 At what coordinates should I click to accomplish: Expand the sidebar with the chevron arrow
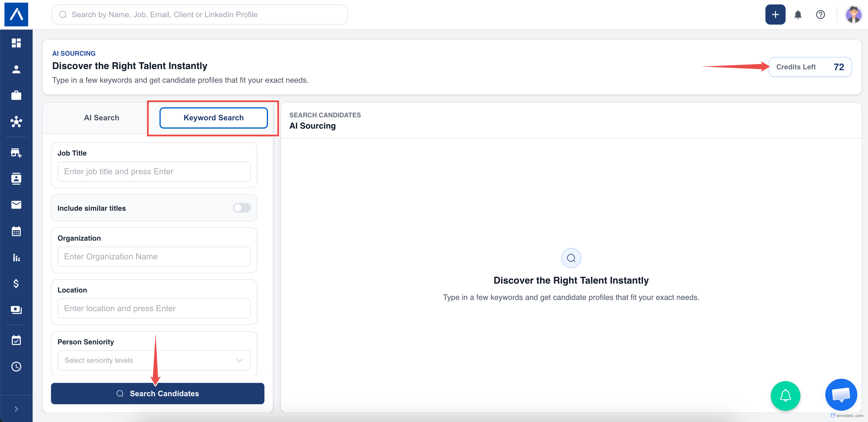tap(16, 409)
